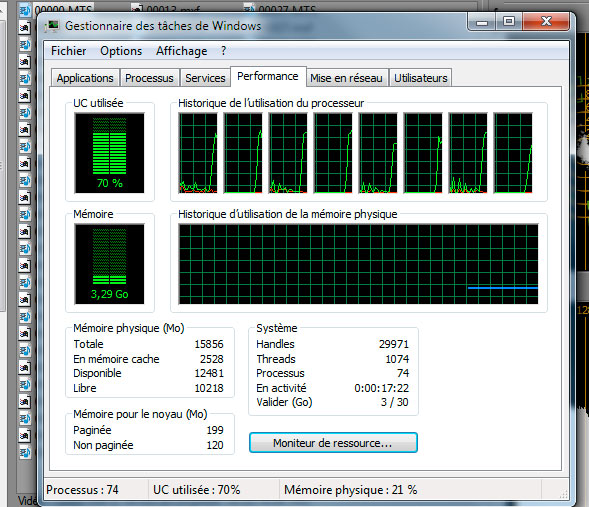Click the first processor history graph
The width and height of the screenshot is (589, 507).
point(198,153)
